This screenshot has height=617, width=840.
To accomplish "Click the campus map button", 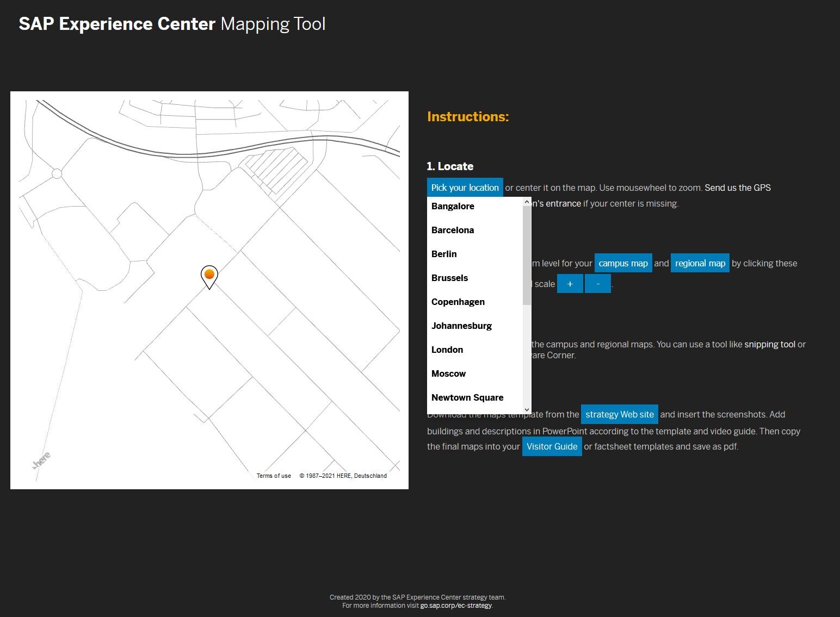I will point(623,263).
